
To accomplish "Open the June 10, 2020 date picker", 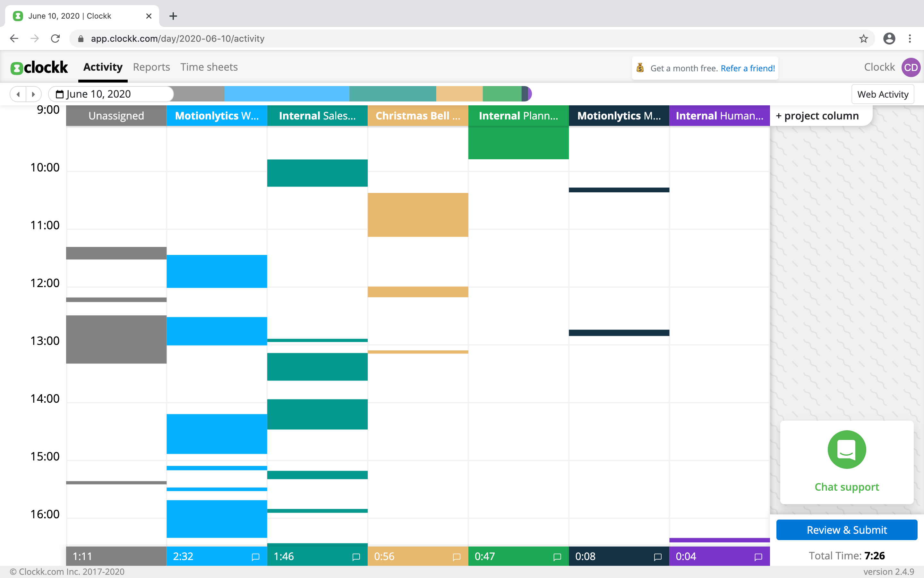I will click(111, 94).
